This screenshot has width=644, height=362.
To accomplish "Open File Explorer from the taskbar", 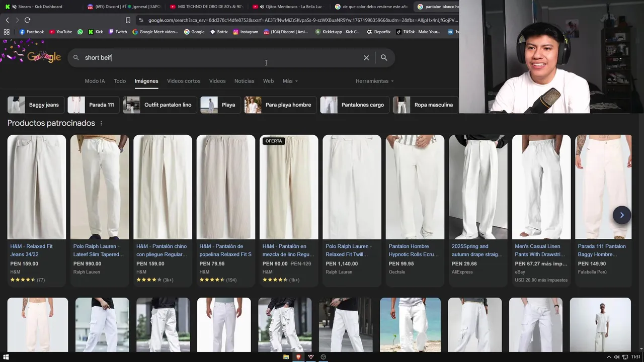I will 286,357.
